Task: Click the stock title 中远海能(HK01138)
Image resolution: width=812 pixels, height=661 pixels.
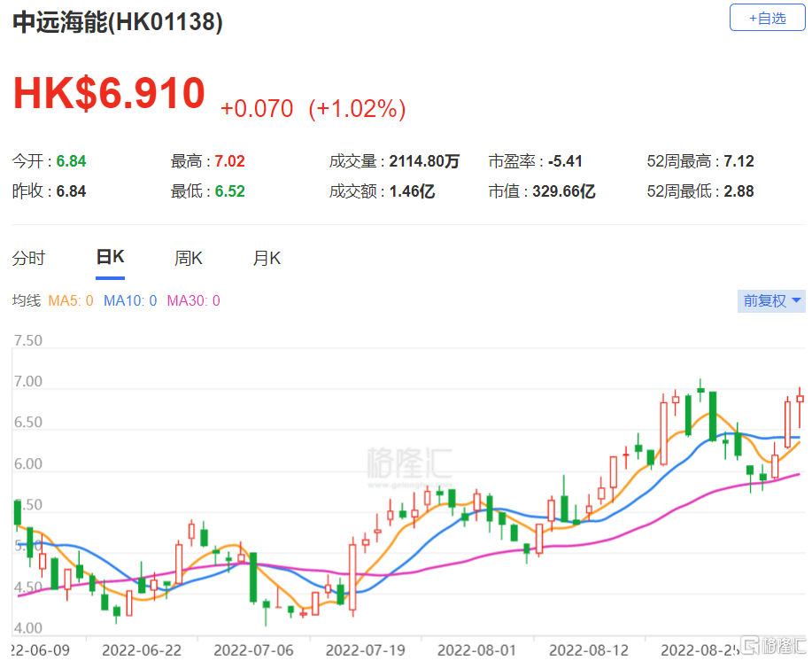Action: [x=118, y=22]
